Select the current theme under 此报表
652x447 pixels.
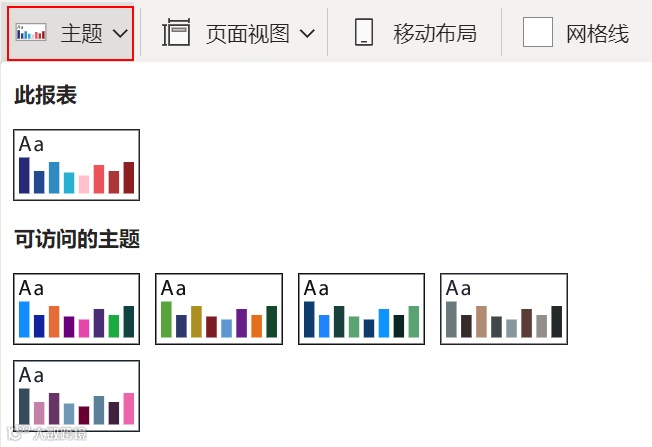[x=77, y=165]
